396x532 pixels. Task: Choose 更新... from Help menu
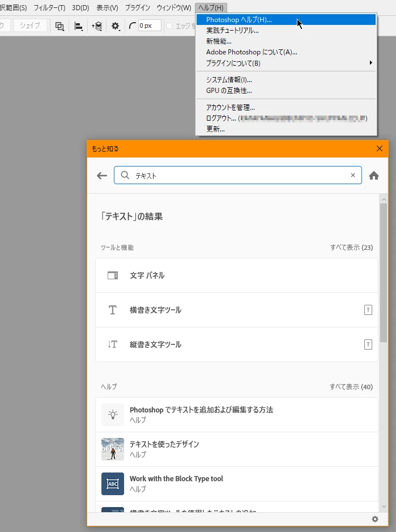point(286,129)
